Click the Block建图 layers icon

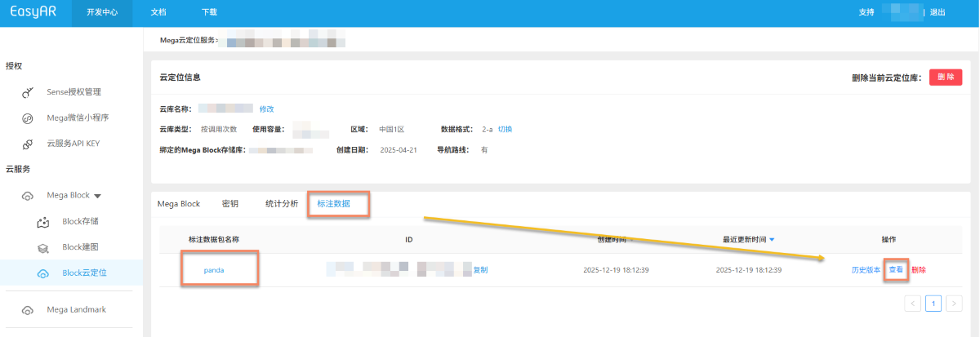(43, 247)
